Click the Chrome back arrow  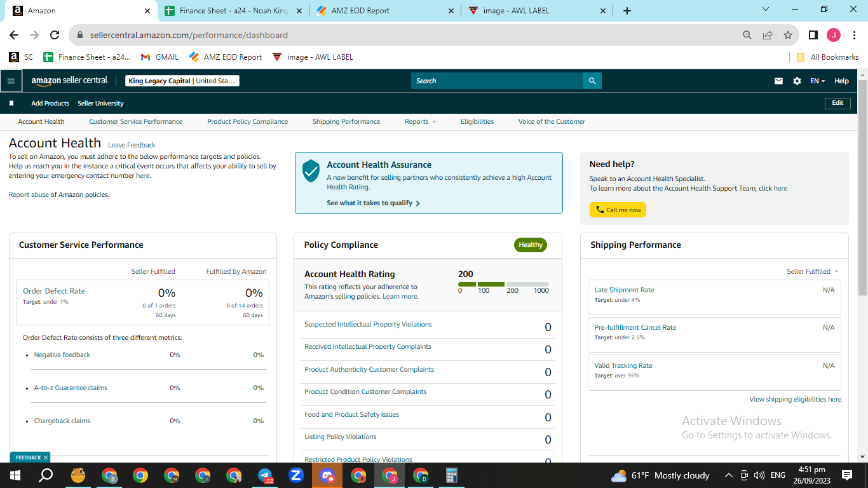[x=14, y=35]
